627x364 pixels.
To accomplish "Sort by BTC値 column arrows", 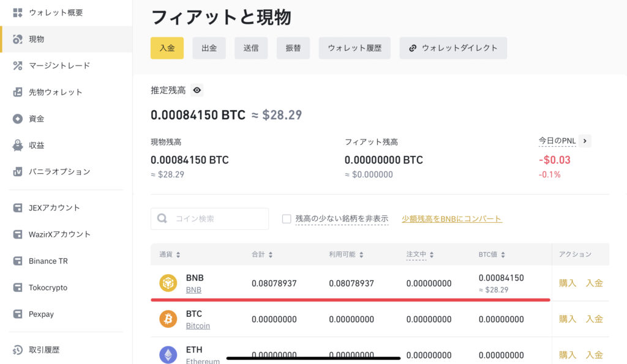I will (503, 254).
